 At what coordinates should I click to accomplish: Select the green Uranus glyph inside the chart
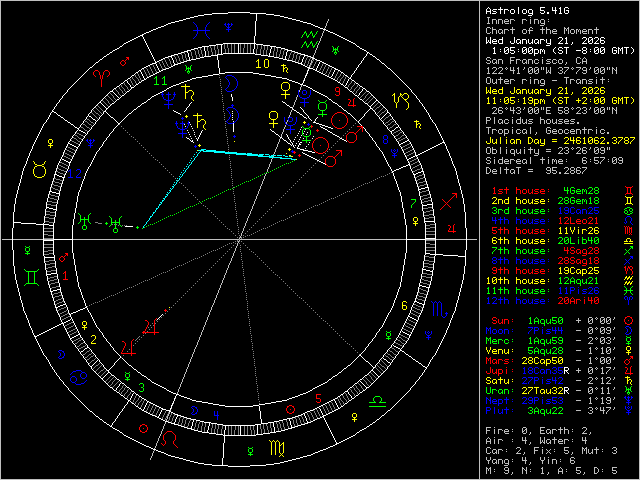point(88,219)
